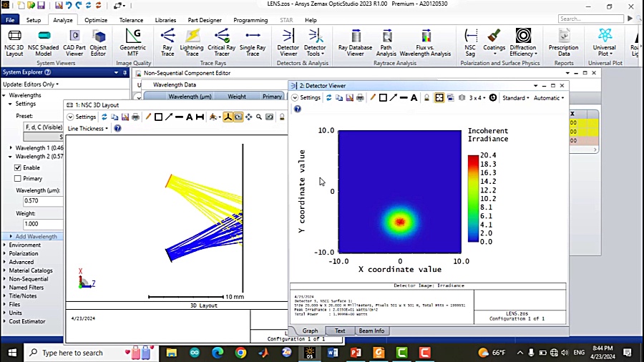Open the Coatings dropdown
The height and width of the screenshot is (362, 644).
pyautogui.click(x=494, y=43)
